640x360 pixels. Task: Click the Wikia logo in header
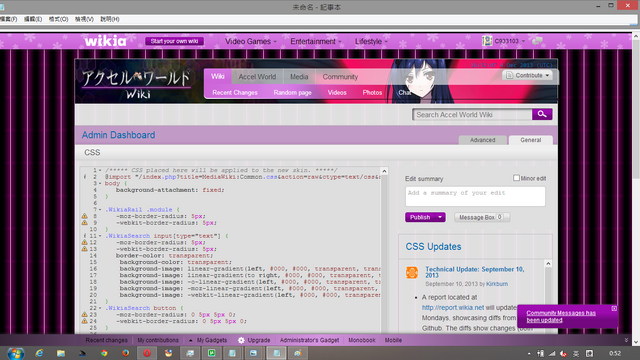(105, 41)
